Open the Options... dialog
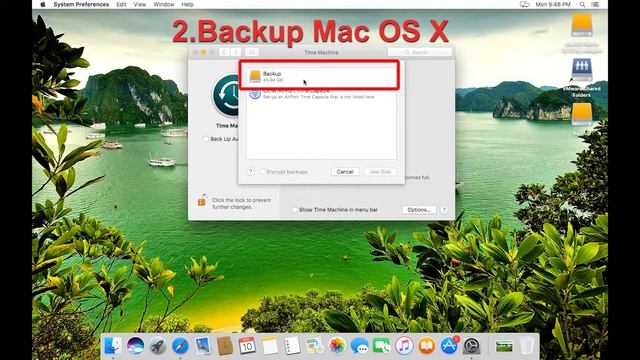640x360 pixels. [x=419, y=210]
